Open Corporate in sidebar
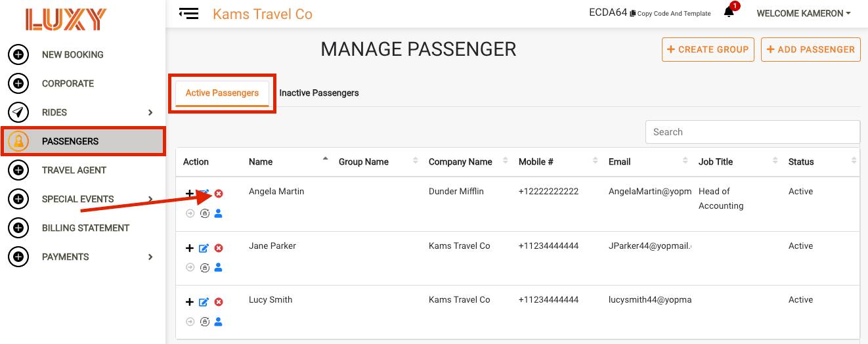 pos(68,83)
